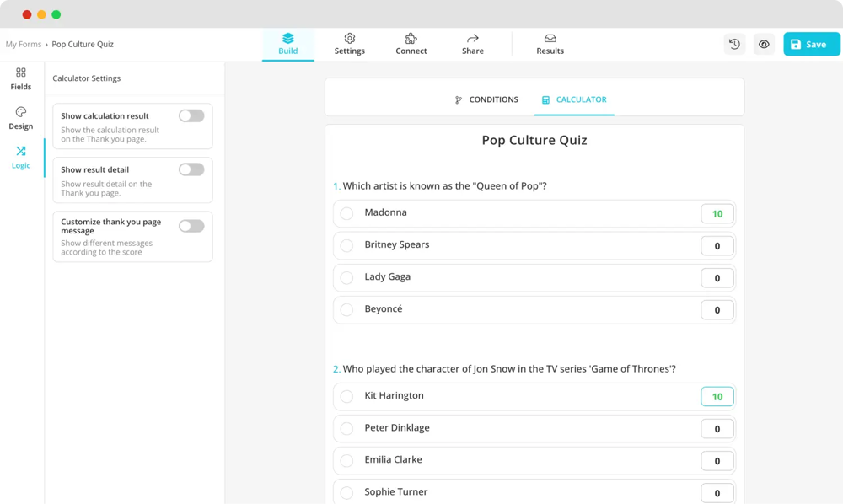Open revision history clock icon
843x504 pixels.
coord(734,45)
